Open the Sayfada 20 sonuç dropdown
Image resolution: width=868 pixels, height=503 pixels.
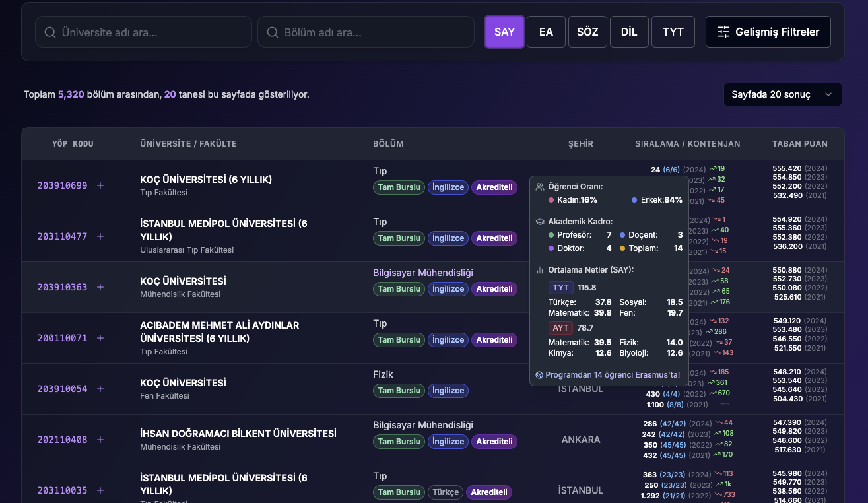pyautogui.click(x=783, y=94)
